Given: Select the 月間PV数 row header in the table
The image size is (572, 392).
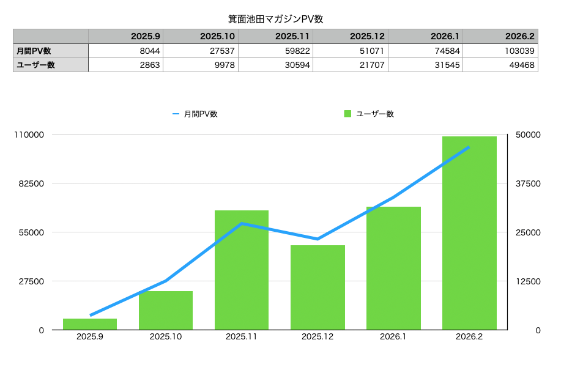Looking at the screenshot, I should point(51,51).
